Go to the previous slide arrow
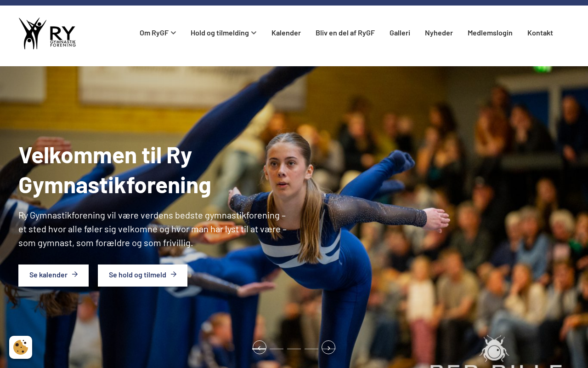Viewport: 588px width, 368px height. point(260,347)
